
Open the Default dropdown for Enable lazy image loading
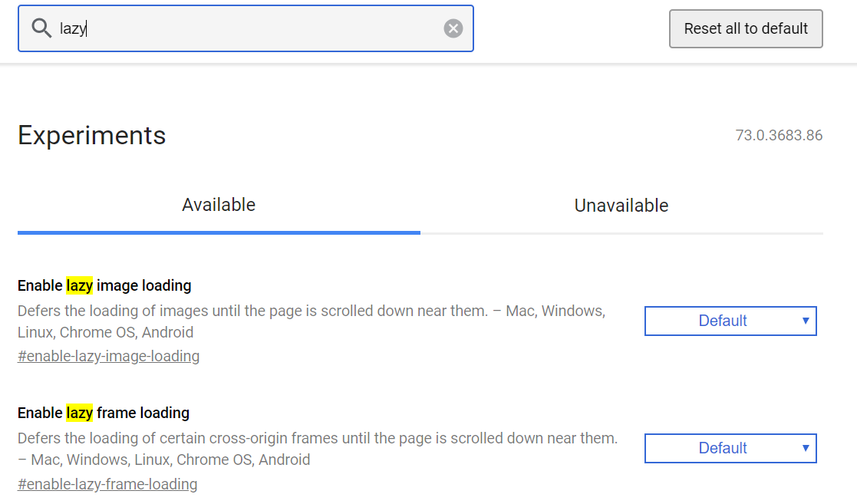coord(730,321)
